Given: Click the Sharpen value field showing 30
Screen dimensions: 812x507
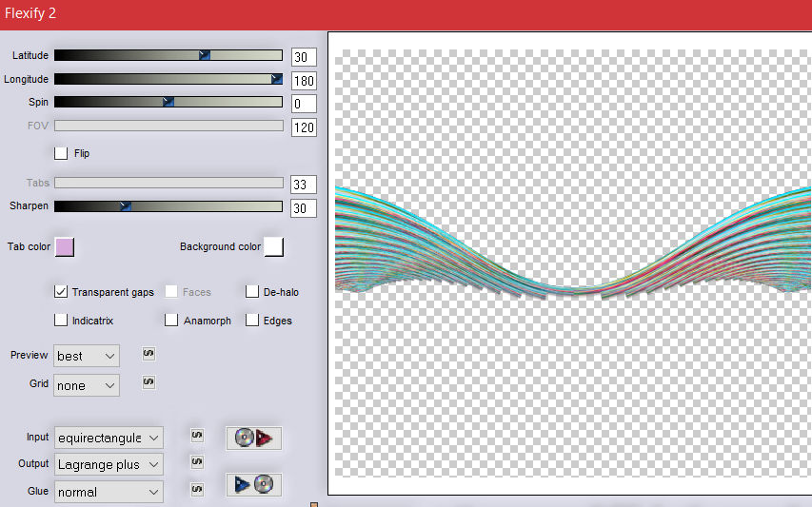Looking at the screenshot, I should coord(304,208).
